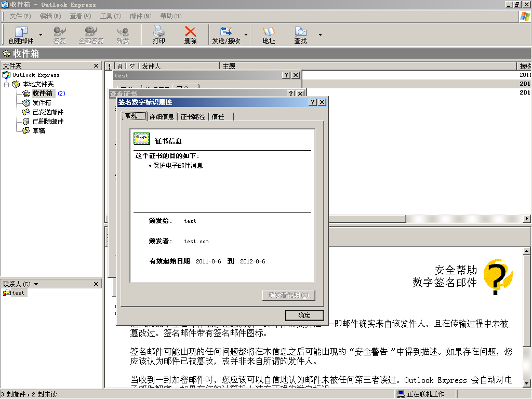Open the Tools (工具) menu
Viewport: 532px width, 399px height.
[x=111, y=16]
